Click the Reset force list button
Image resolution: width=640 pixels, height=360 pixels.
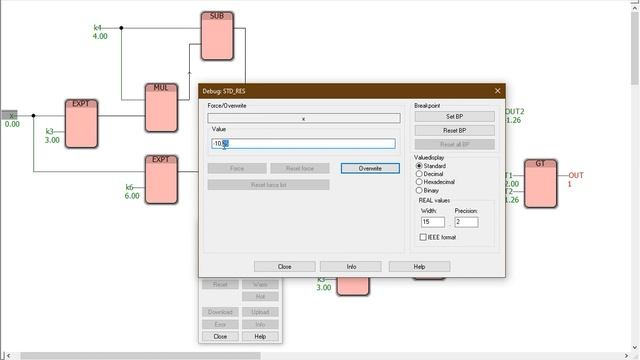[x=268, y=185]
